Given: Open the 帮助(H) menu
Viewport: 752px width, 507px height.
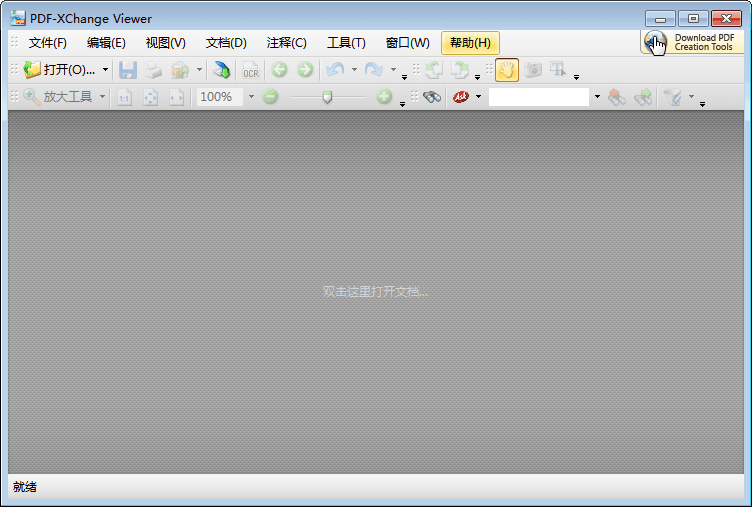Looking at the screenshot, I should click(470, 43).
